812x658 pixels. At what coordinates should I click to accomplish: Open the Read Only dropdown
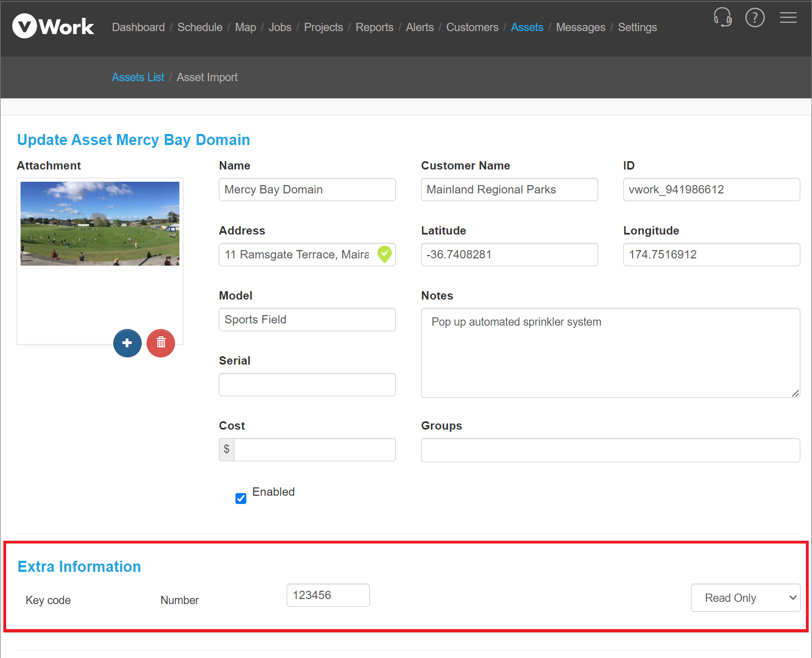tap(745, 597)
